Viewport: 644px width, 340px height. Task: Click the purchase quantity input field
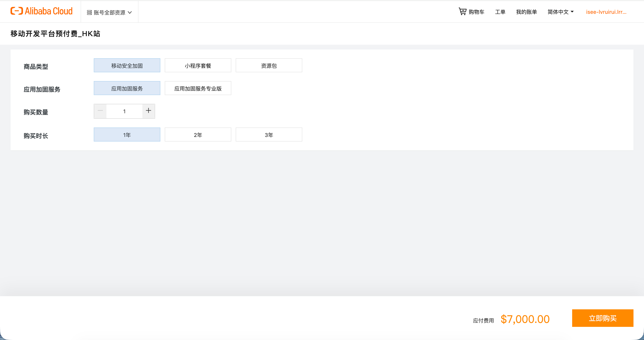point(124,111)
